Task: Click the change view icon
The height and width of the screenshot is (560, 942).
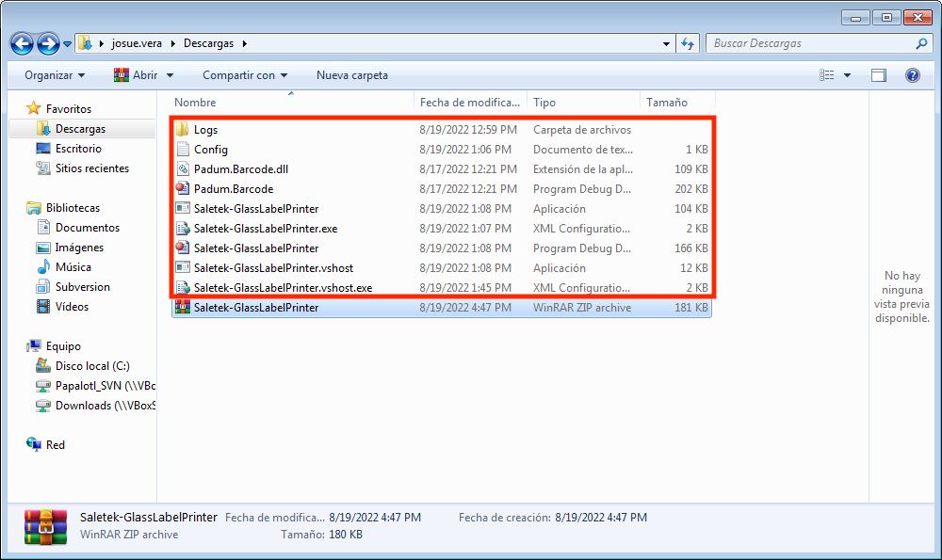Action: [x=827, y=75]
